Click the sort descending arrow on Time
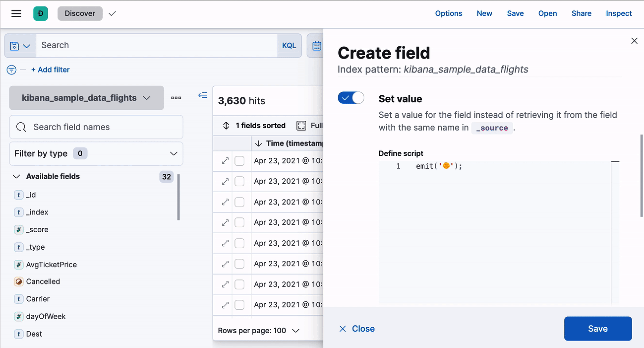 coord(259,143)
